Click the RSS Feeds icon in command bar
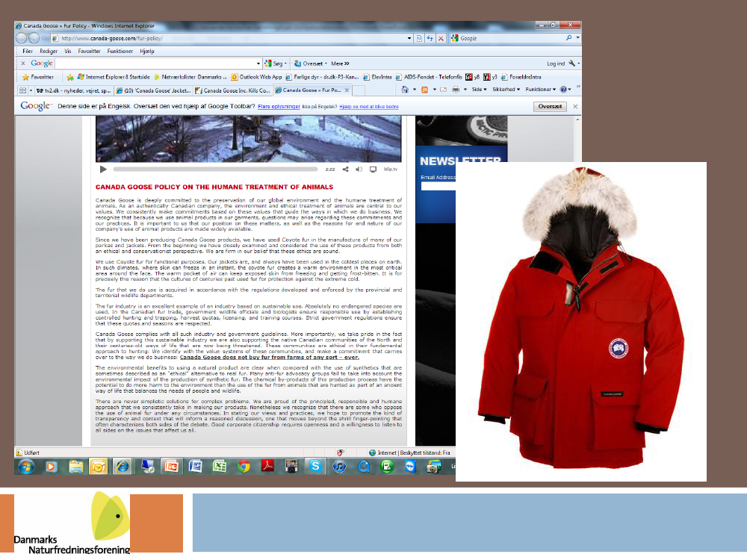The width and height of the screenshot is (747, 560). click(x=424, y=90)
